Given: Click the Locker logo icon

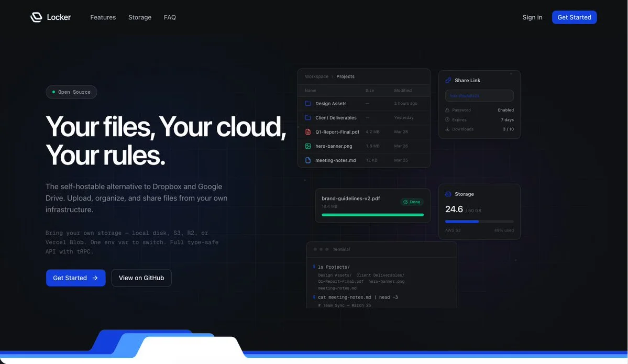Looking at the screenshot, I should pos(36,17).
